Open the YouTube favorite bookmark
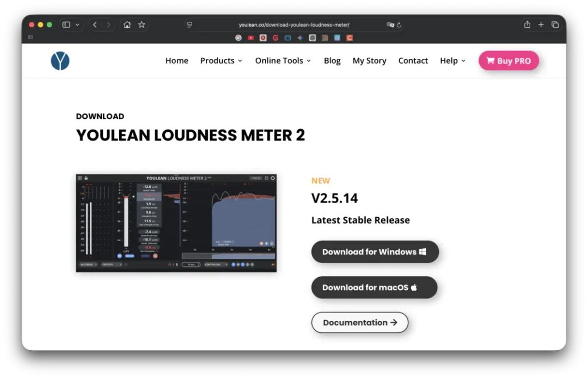 251,38
